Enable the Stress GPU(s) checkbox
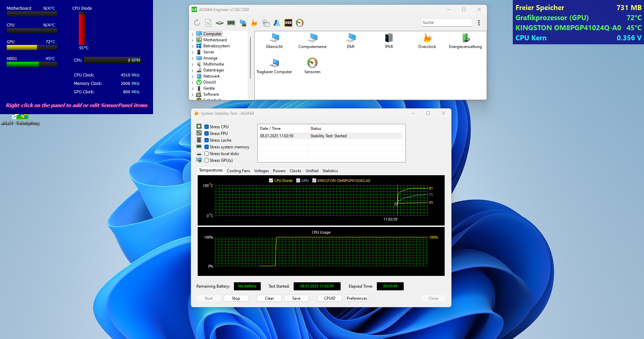This screenshot has height=339, width=644. [x=206, y=160]
